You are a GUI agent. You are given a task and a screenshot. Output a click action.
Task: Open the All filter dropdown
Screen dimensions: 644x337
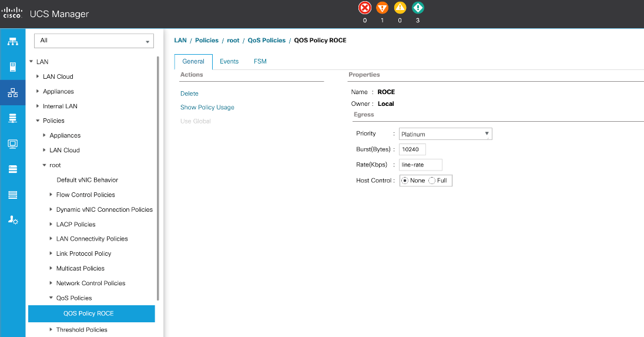coord(94,41)
